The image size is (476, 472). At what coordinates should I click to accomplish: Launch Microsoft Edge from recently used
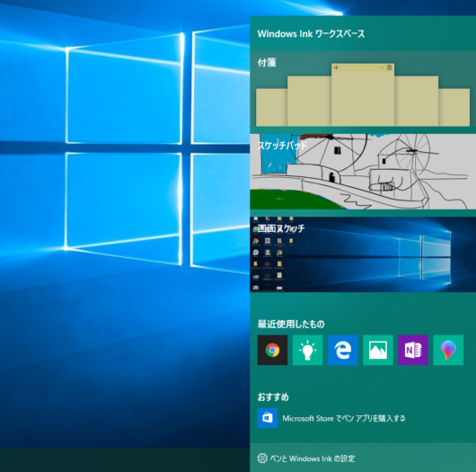point(343,350)
